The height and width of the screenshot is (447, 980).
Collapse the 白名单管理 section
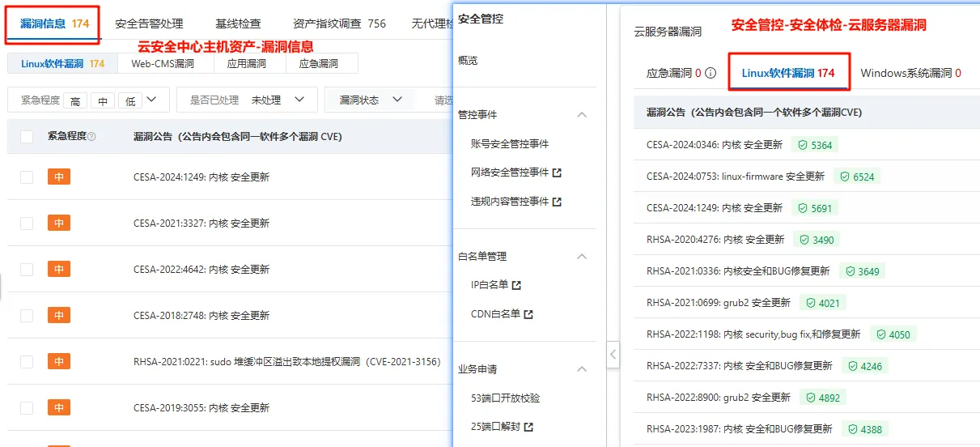tap(582, 256)
